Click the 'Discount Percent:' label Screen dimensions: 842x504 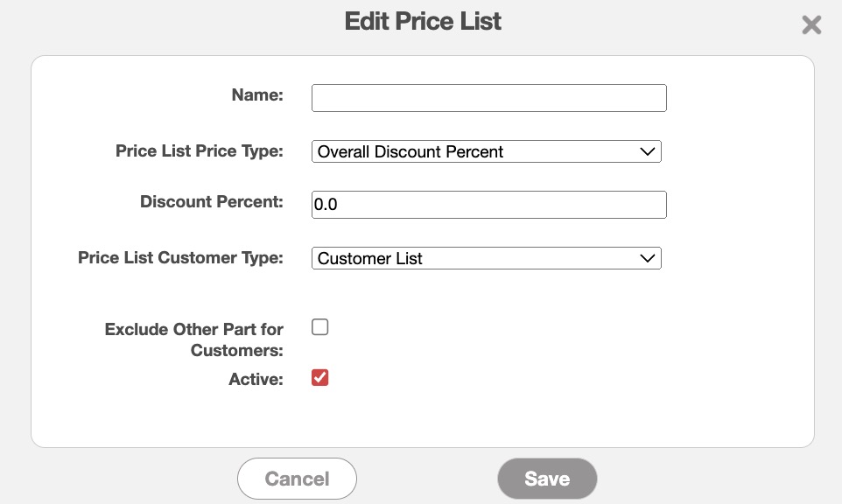click(212, 201)
